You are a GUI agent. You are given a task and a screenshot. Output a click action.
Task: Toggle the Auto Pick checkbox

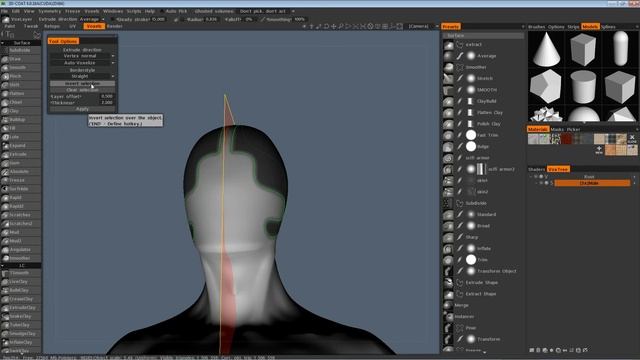click(x=162, y=11)
